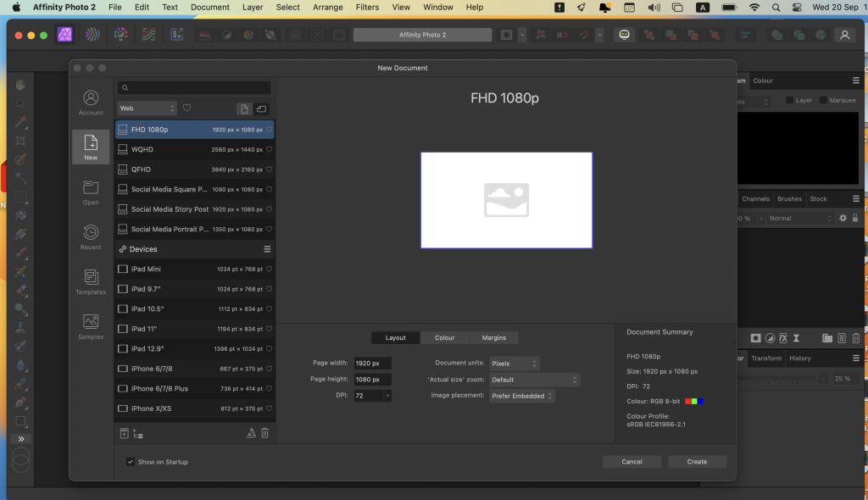Open the Devices category options menu

[x=267, y=249]
